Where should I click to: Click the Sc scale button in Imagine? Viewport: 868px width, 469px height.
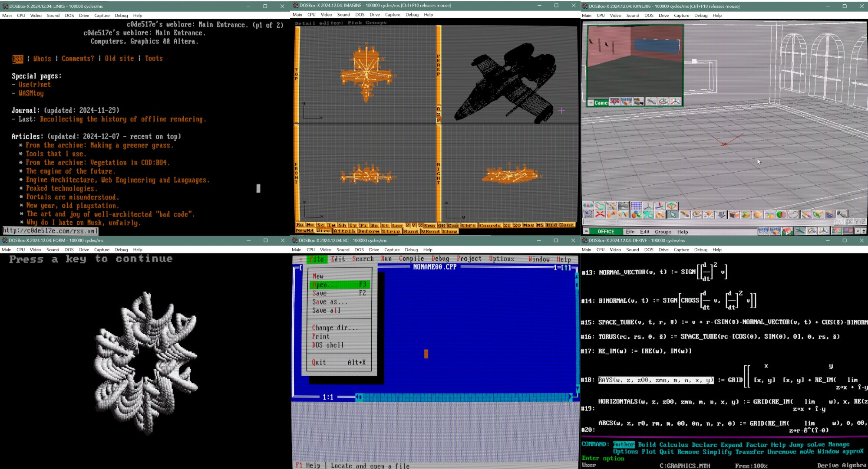[321, 225]
